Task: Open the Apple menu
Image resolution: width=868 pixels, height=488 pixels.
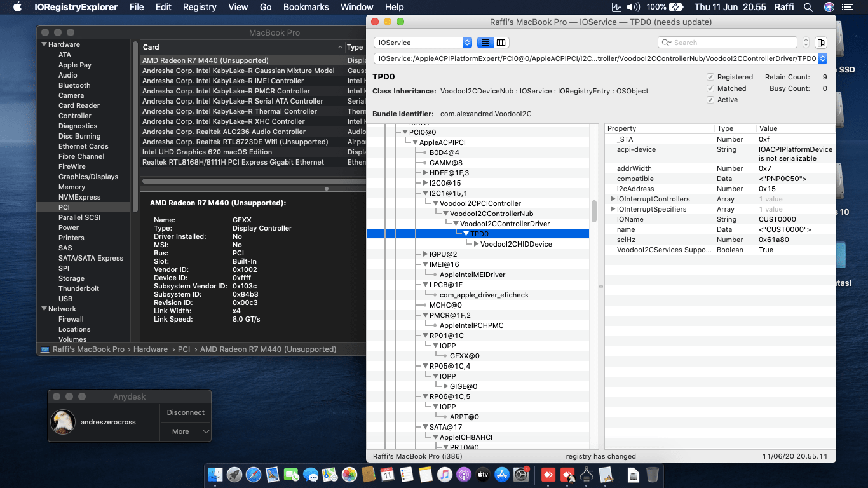Action: 17,7
